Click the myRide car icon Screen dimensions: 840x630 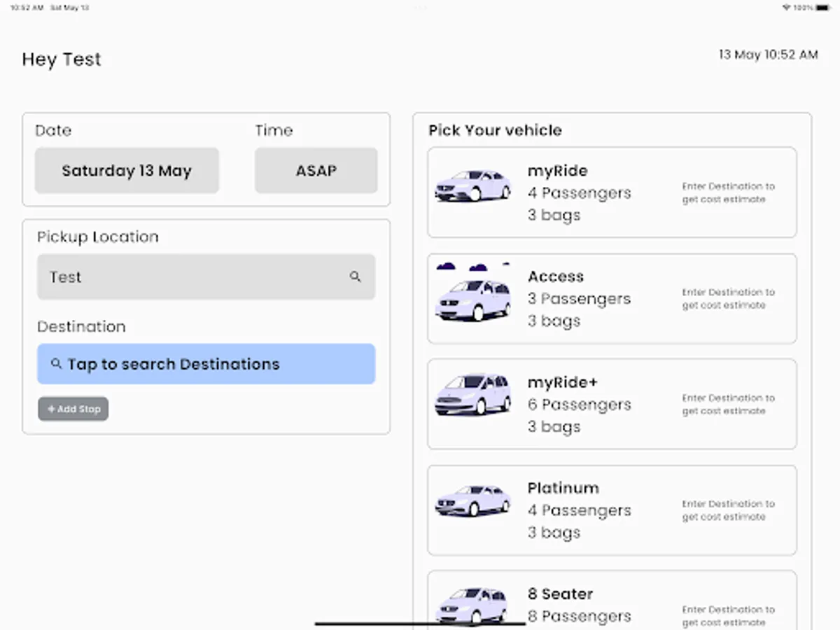[x=472, y=186]
